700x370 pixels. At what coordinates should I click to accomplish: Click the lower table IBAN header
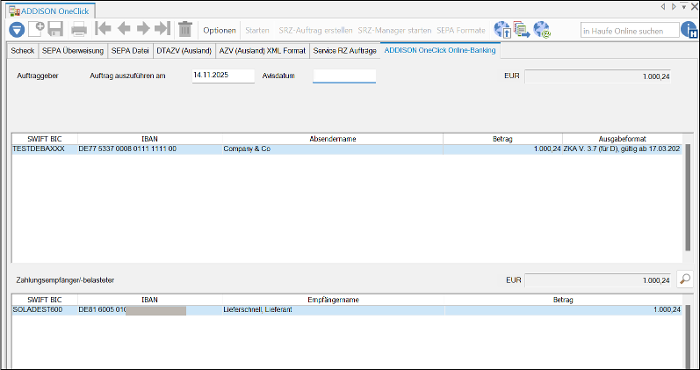[x=150, y=299]
